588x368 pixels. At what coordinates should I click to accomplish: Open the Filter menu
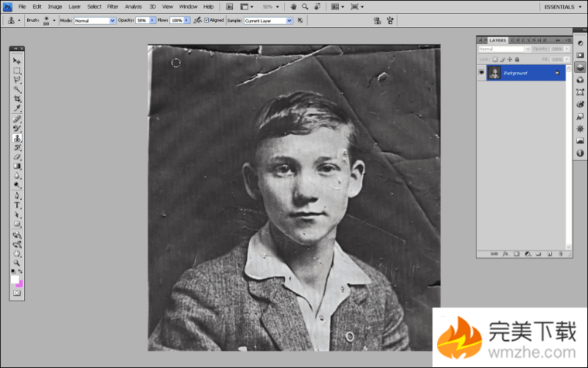[112, 6]
